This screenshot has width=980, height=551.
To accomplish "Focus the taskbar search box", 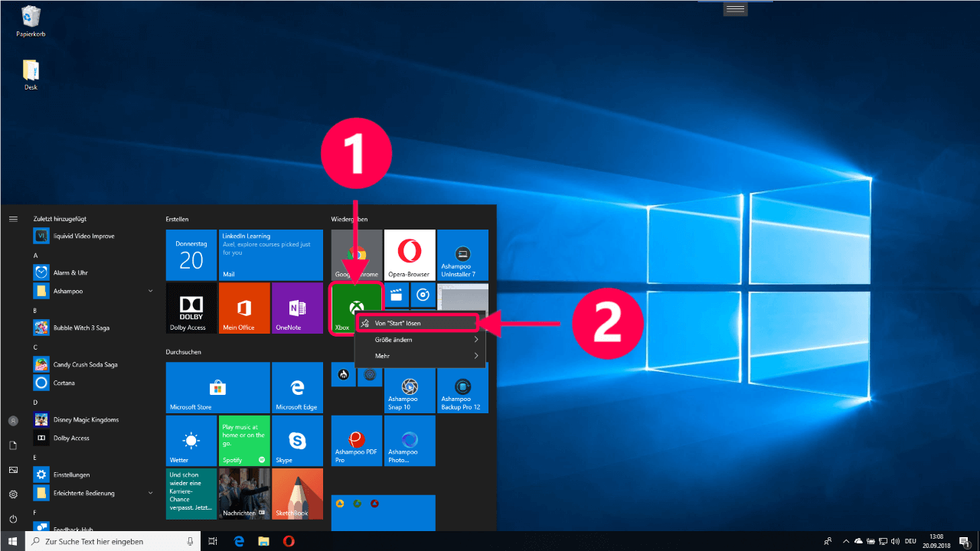I will (x=113, y=541).
